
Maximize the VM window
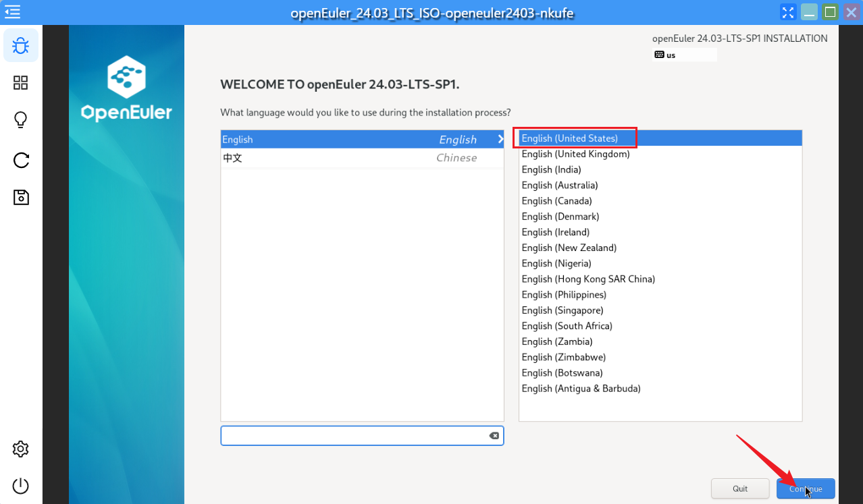[831, 11]
